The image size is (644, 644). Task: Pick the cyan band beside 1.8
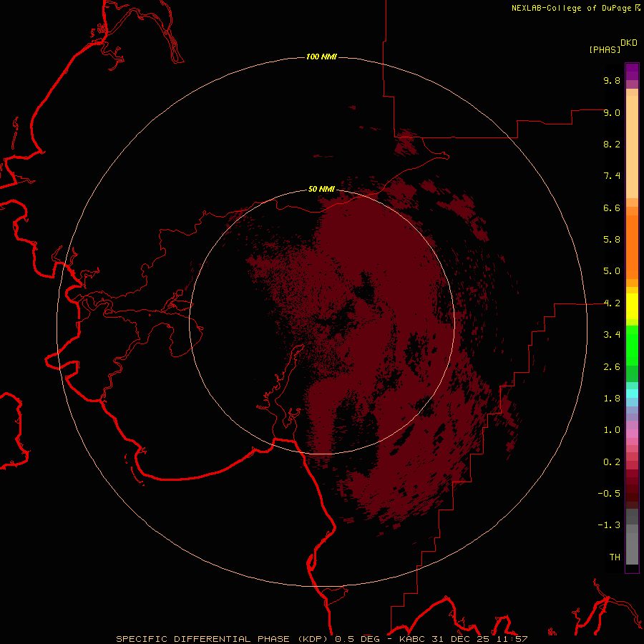(632, 394)
